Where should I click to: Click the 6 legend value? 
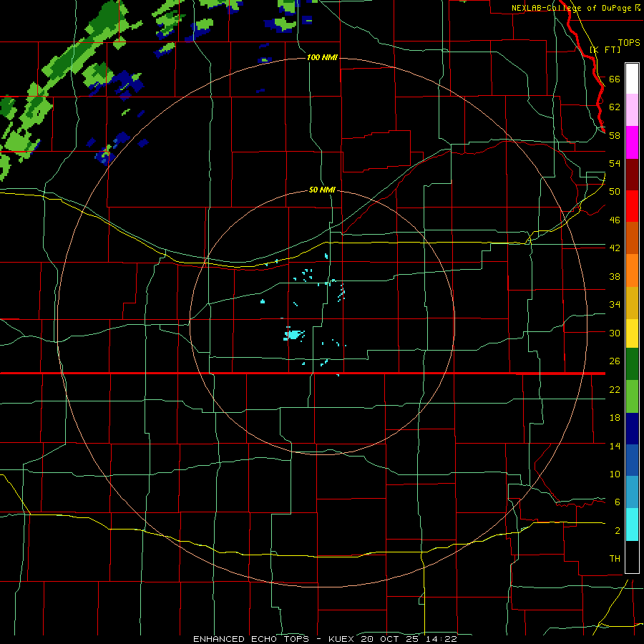618,502
